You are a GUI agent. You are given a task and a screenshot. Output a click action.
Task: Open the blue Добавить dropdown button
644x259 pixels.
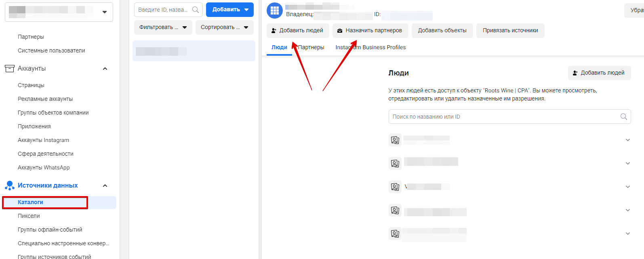click(229, 10)
